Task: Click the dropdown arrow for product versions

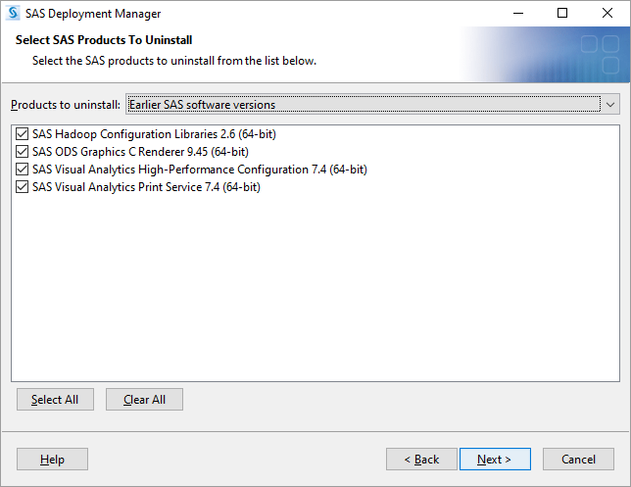Action: (610, 105)
